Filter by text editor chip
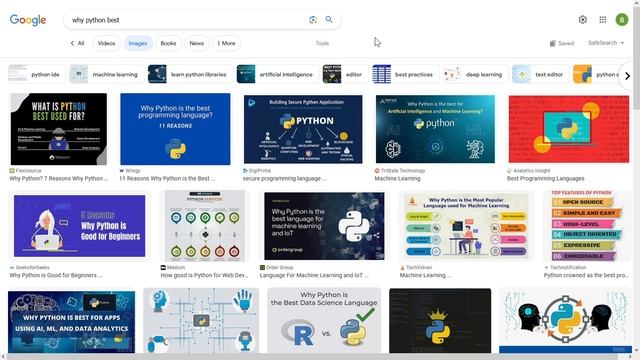Screen dimensions: 640x360 click(540, 74)
